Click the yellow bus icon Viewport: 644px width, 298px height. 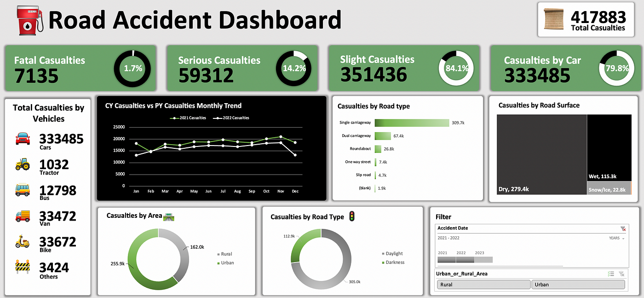pos(23,190)
